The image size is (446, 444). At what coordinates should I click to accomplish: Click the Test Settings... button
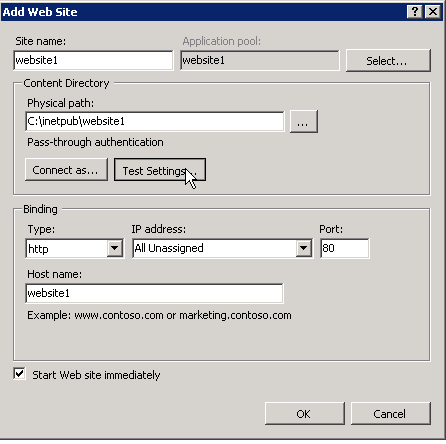pos(160,170)
